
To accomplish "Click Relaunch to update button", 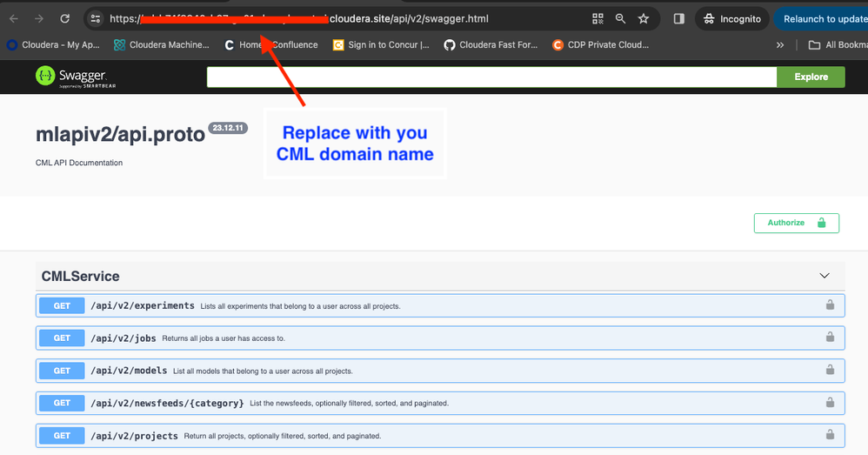I will click(822, 19).
